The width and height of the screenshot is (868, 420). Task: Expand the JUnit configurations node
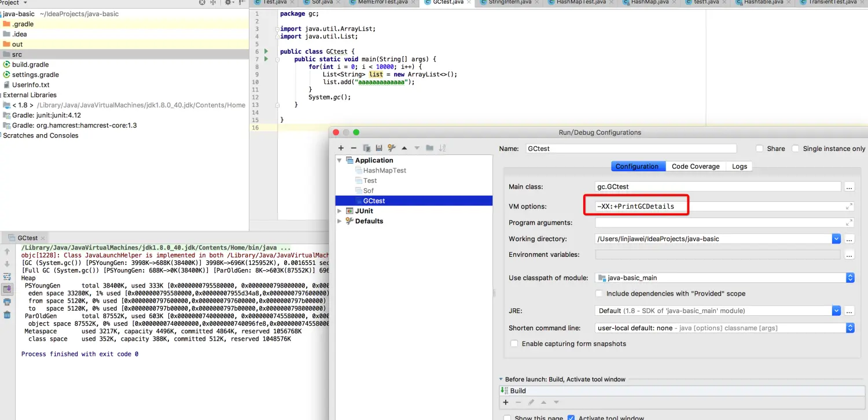(x=340, y=211)
